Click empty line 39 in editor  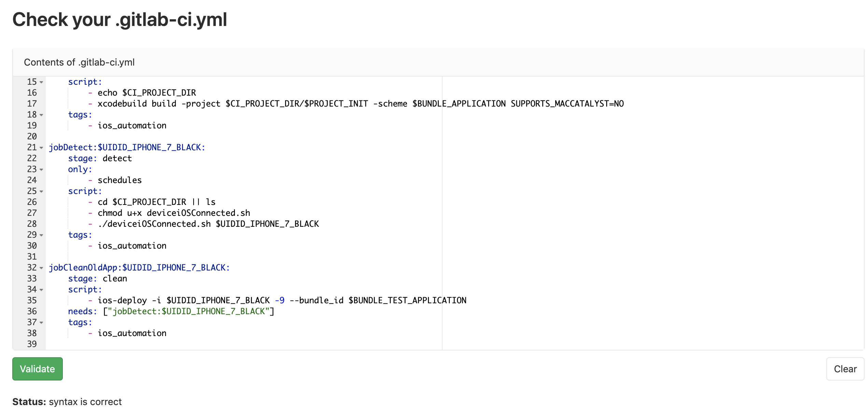205,344
